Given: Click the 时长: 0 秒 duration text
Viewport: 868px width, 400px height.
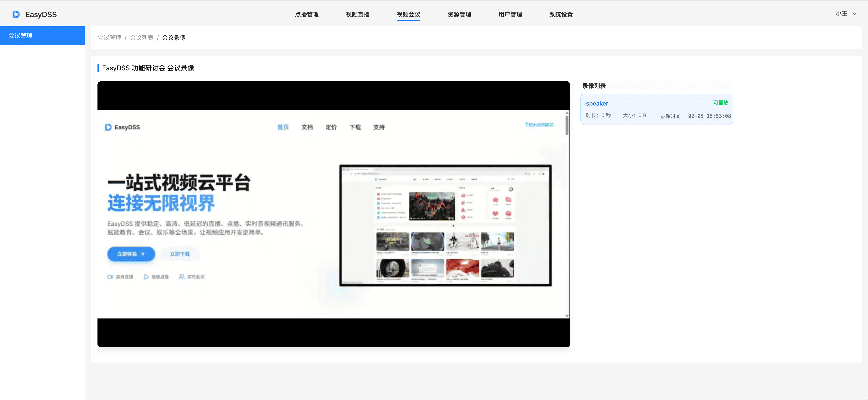Looking at the screenshot, I should click(x=598, y=116).
